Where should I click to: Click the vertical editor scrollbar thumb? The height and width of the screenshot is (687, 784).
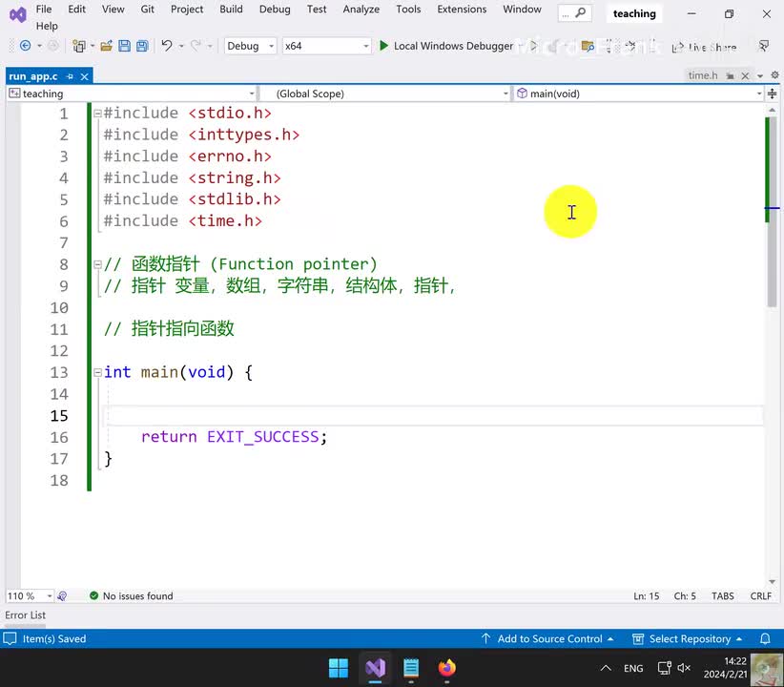point(772,210)
